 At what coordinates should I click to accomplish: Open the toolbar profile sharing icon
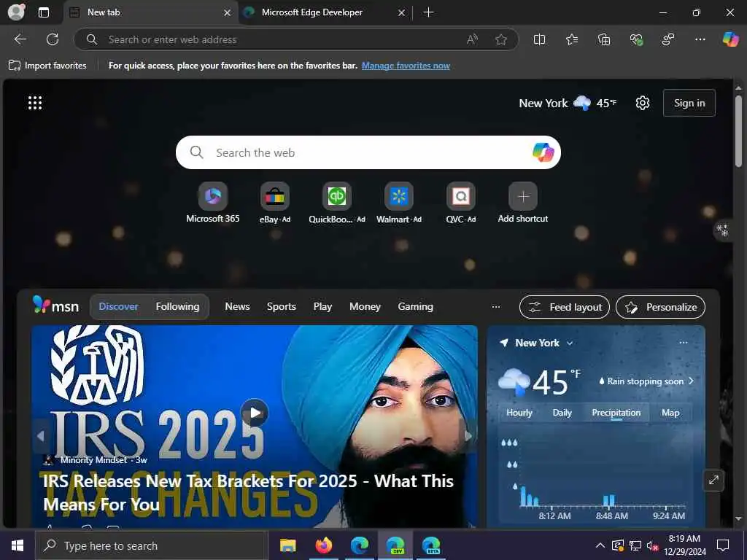pyautogui.click(x=668, y=39)
